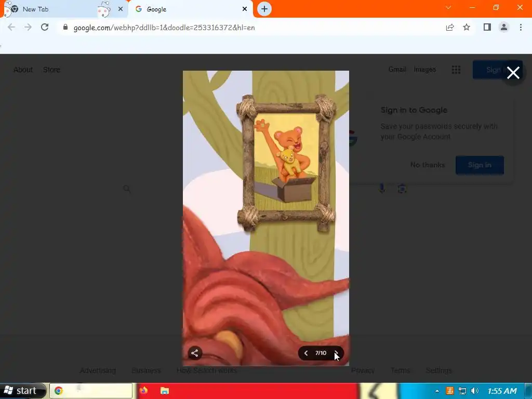This screenshot has height=399, width=532.
Task: Open the Terms footer link
Action: point(401,370)
